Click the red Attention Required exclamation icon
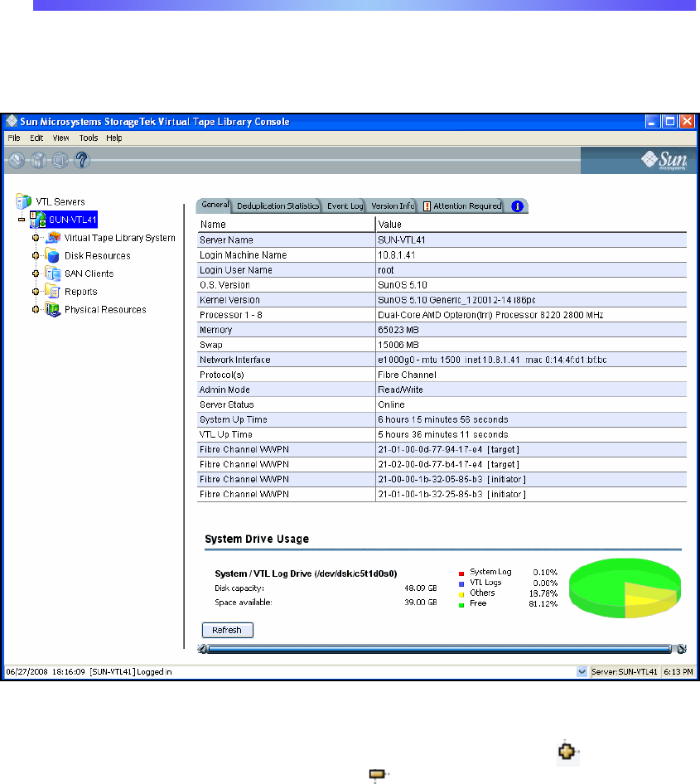The height and width of the screenshot is (784, 700). (x=427, y=206)
